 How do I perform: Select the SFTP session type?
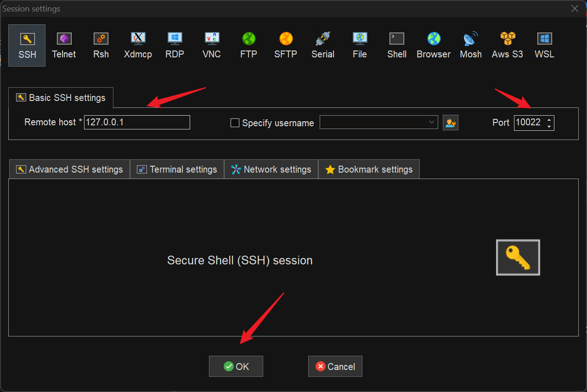coord(286,45)
